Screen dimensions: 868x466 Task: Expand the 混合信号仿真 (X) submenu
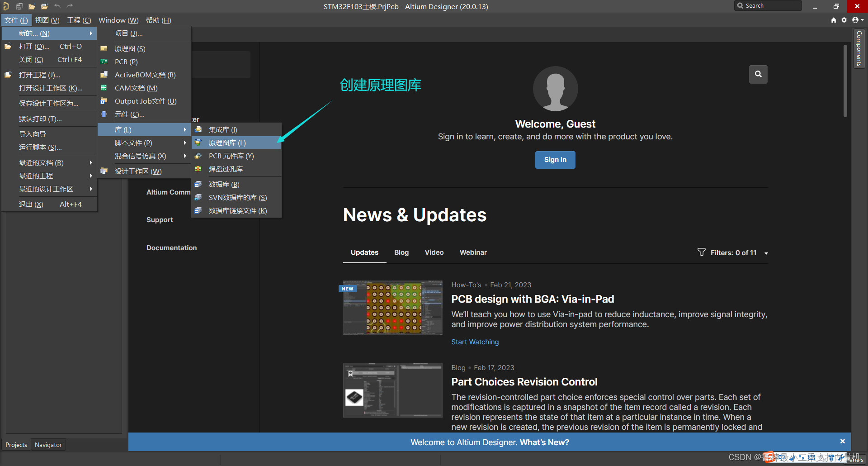[x=144, y=156]
